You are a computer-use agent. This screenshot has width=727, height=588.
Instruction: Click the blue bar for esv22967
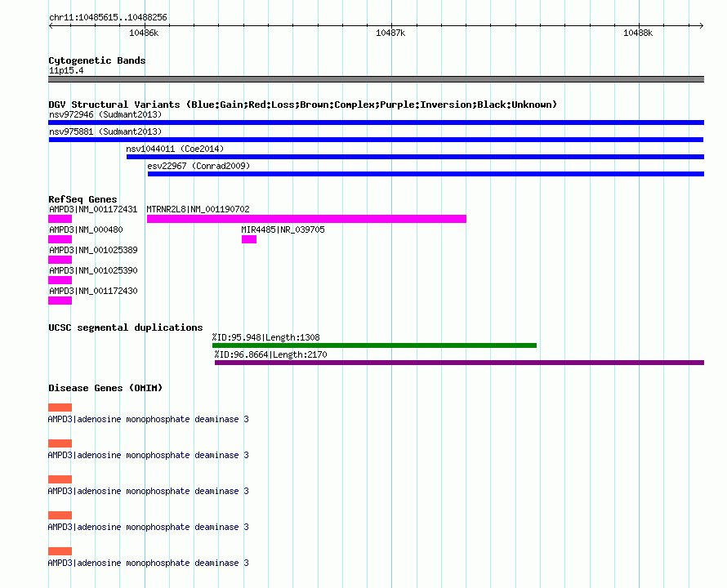[426, 174]
